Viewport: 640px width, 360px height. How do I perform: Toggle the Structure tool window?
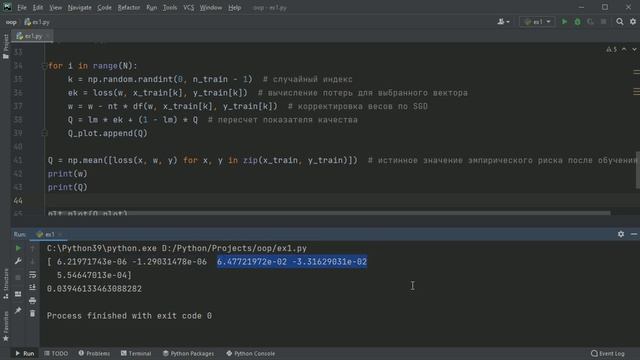point(6,284)
